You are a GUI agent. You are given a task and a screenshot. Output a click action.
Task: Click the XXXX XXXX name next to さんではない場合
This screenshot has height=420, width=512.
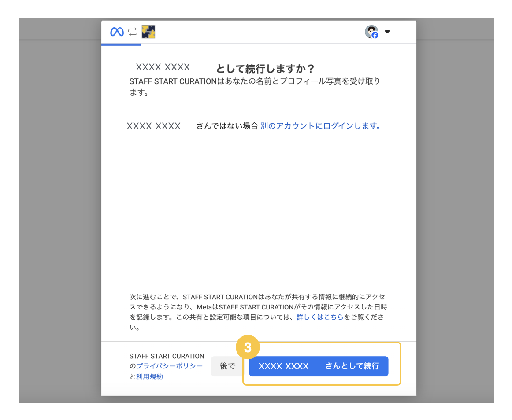[x=153, y=126]
